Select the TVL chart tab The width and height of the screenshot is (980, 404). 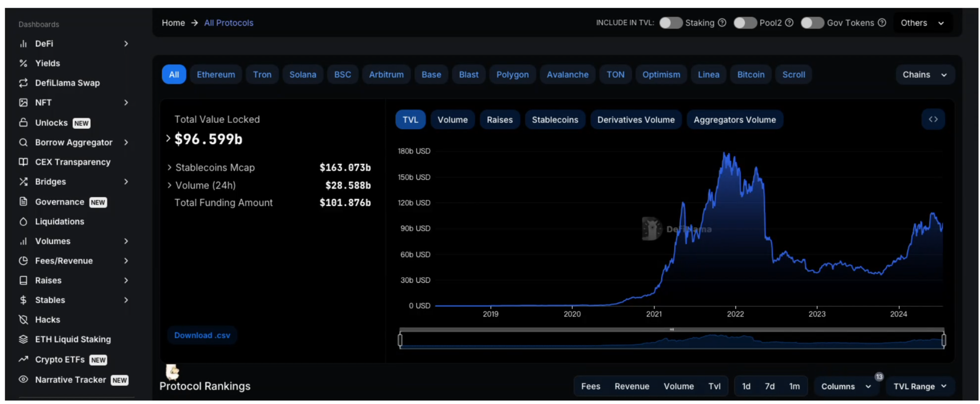[x=410, y=120]
